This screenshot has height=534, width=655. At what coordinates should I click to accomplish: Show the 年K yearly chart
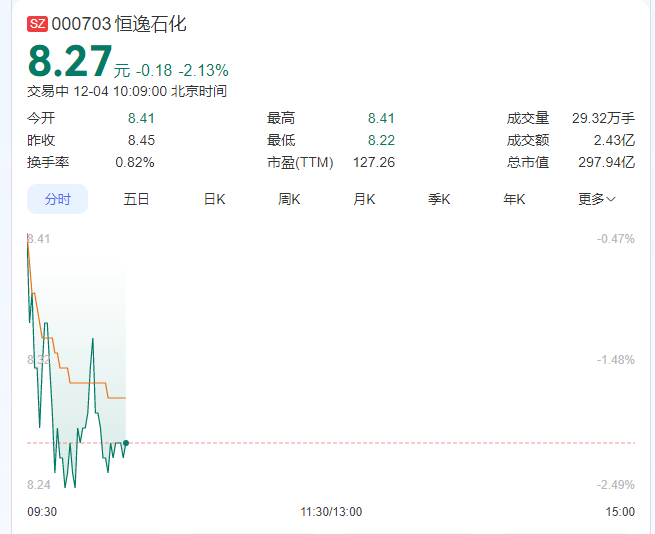[514, 199]
